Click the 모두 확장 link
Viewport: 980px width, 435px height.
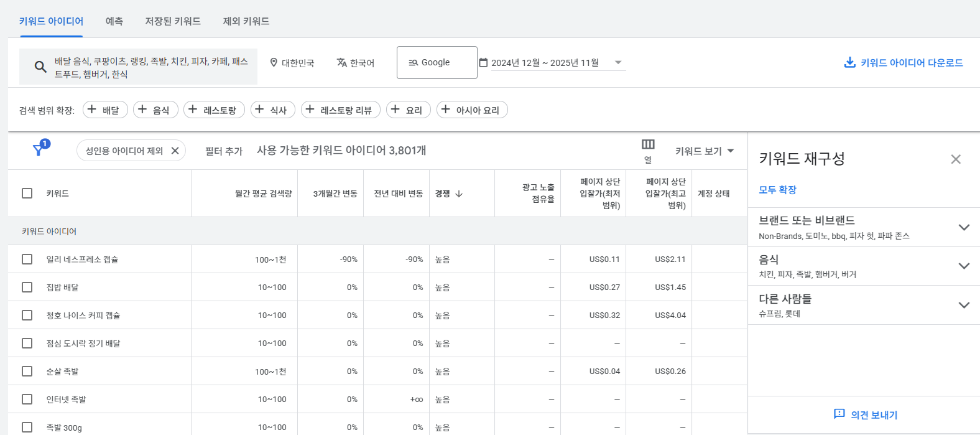pyautogui.click(x=777, y=190)
